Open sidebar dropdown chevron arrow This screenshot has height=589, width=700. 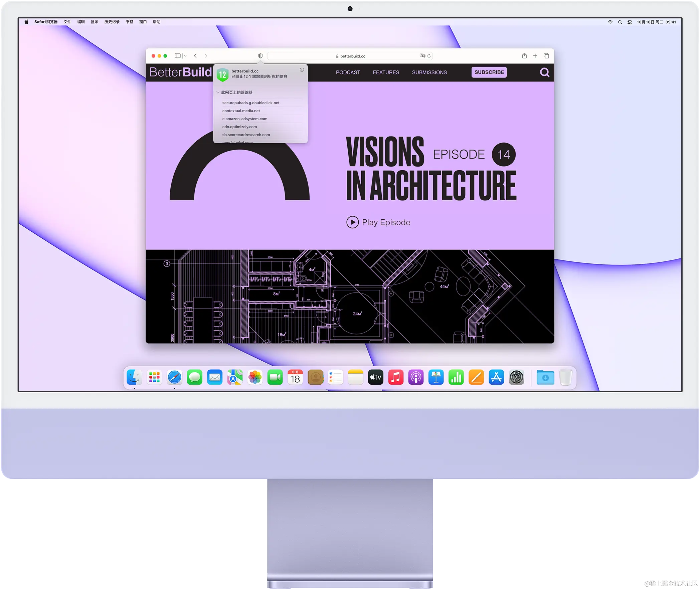point(185,56)
